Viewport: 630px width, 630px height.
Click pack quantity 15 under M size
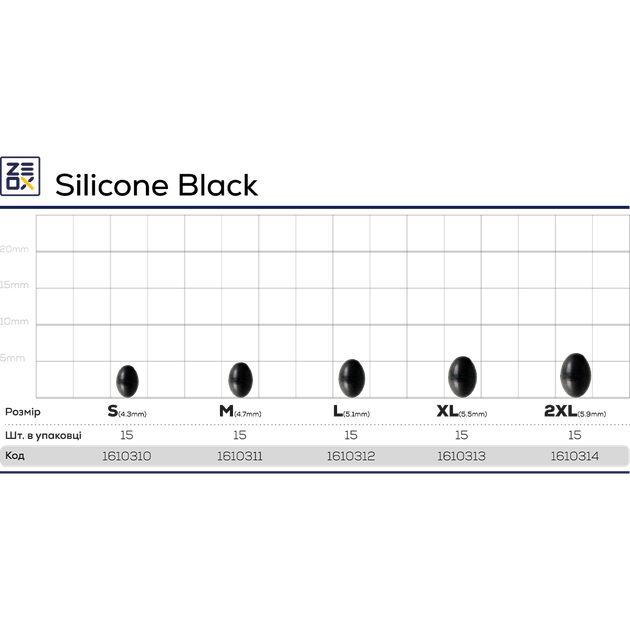240,435
